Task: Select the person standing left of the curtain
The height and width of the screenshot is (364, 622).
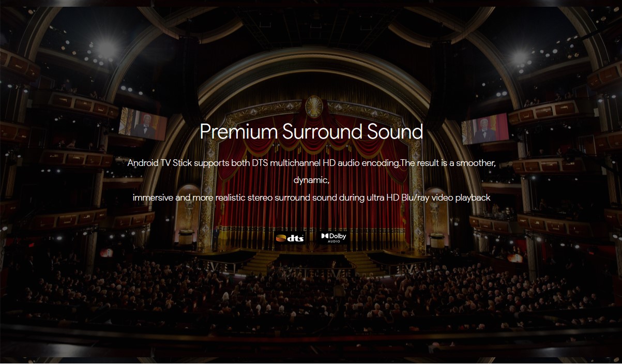Action: pos(216,238)
